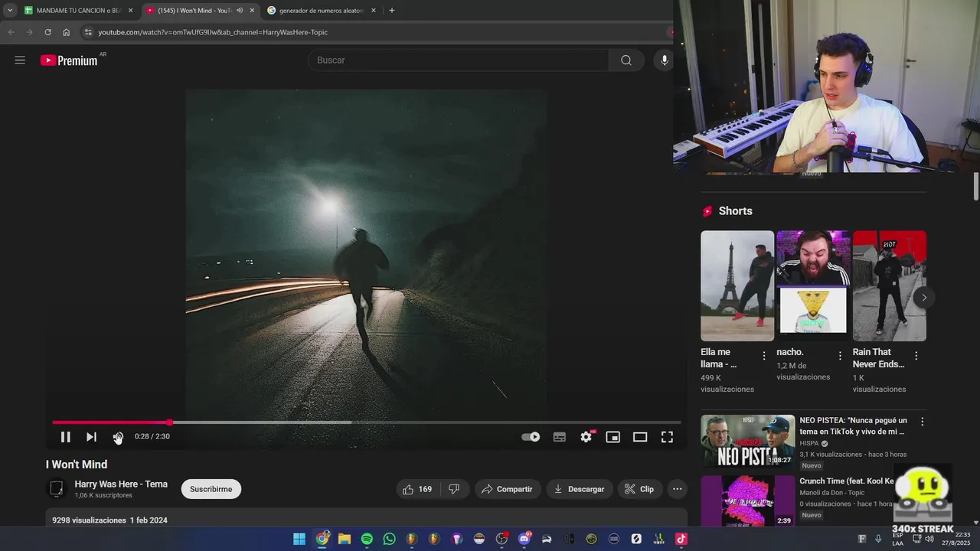Open the YouTube hamburger guide menu
Screen dimensions: 980x551
coord(20,60)
